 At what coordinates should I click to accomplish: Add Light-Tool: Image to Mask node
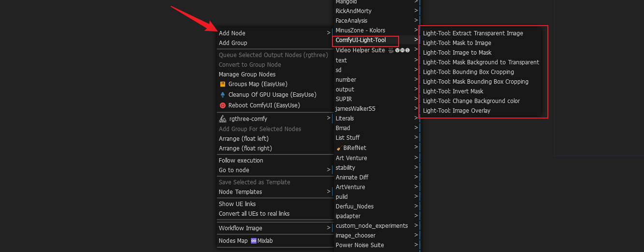click(x=482, y=53)
